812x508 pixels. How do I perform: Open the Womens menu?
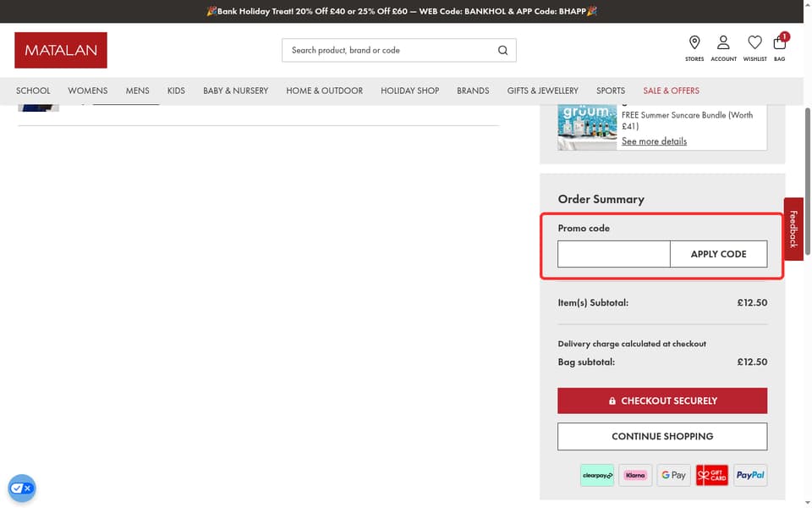point(87,91)
